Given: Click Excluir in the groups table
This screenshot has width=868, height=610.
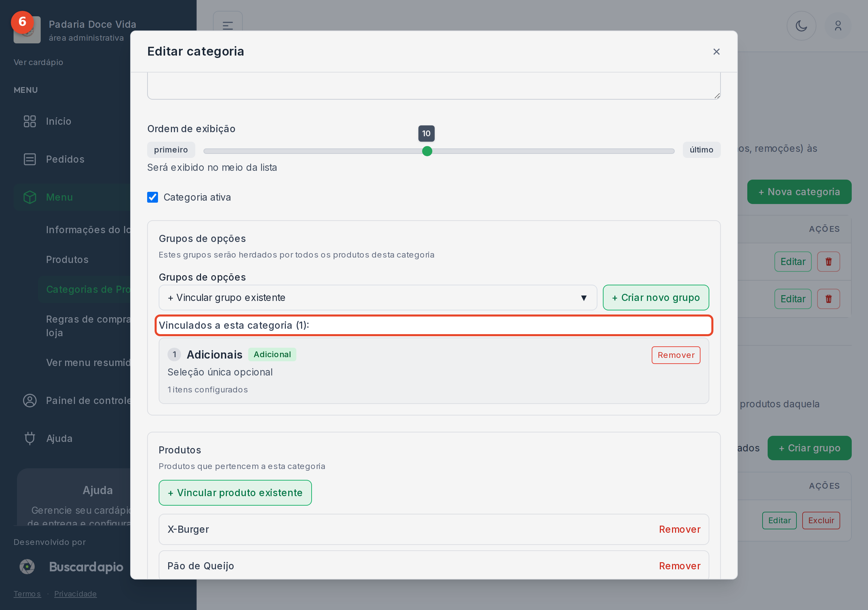Looking at the screenshot, I should point(821,521).
